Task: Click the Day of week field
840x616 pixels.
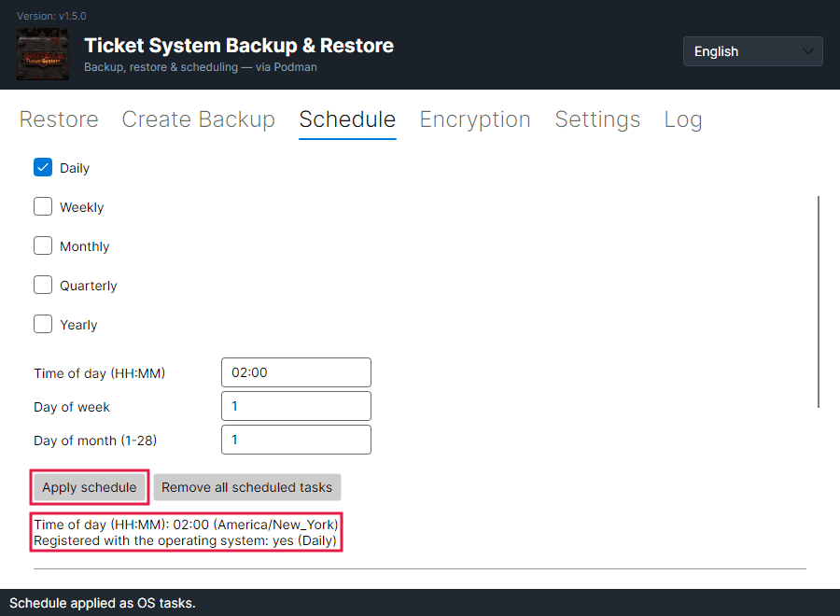Action: [296, 406]
